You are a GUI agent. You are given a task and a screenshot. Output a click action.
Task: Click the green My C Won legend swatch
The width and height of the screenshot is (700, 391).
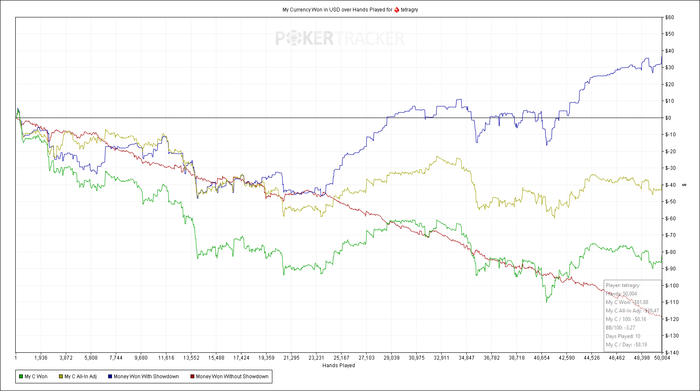click(21, 377)
